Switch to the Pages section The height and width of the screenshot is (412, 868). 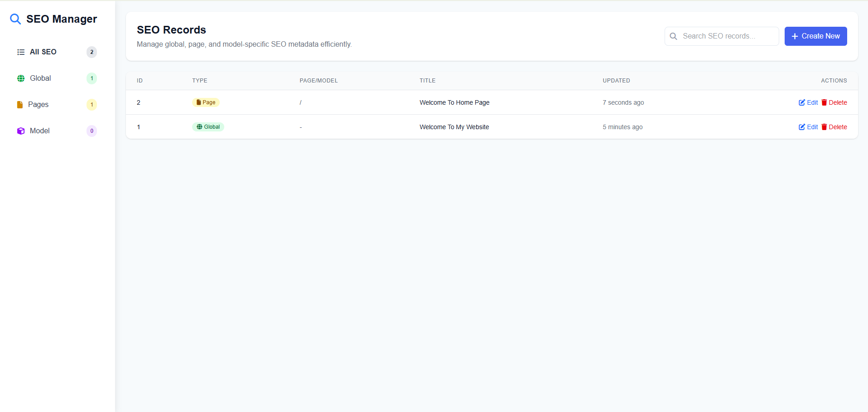(x=39, y=104)
